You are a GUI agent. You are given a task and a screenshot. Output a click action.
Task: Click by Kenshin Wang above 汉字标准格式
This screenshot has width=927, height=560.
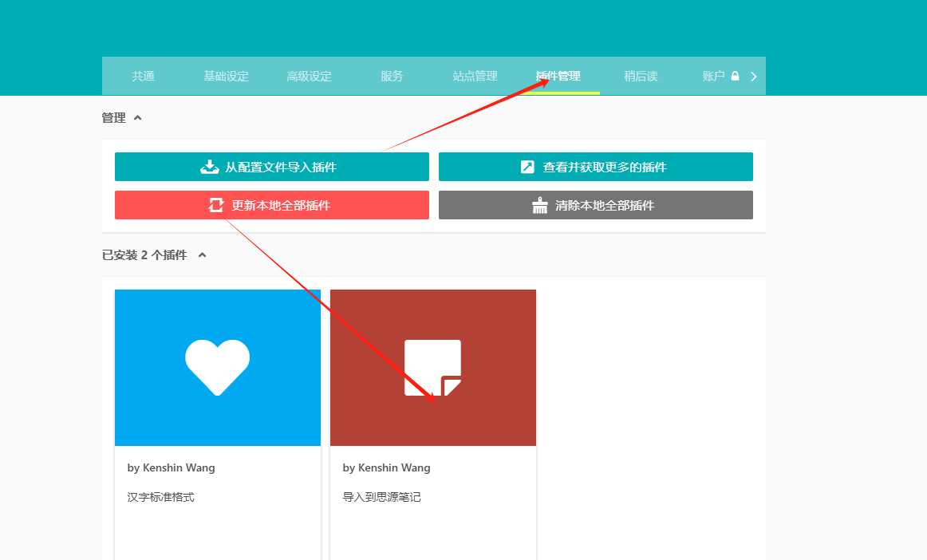(171, 467)
